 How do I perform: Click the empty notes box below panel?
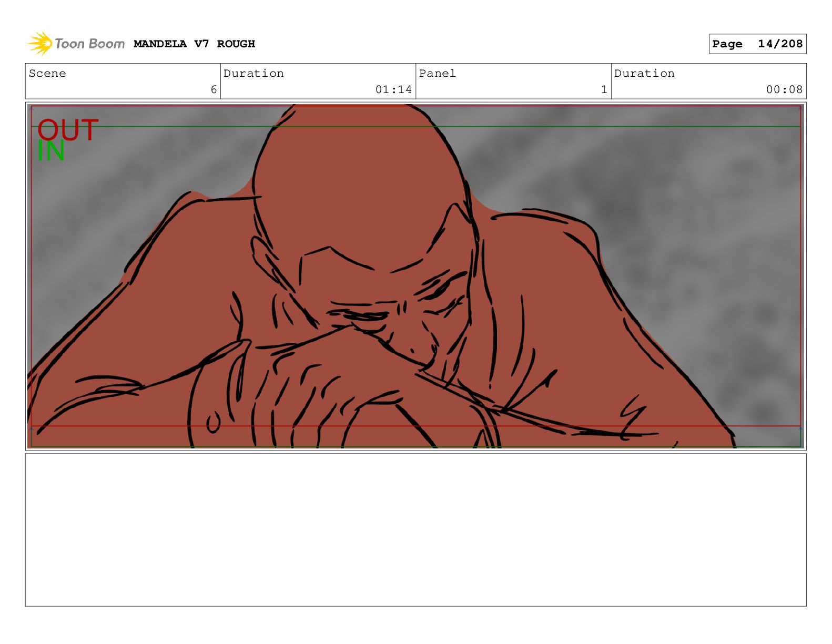pos(416,530)
